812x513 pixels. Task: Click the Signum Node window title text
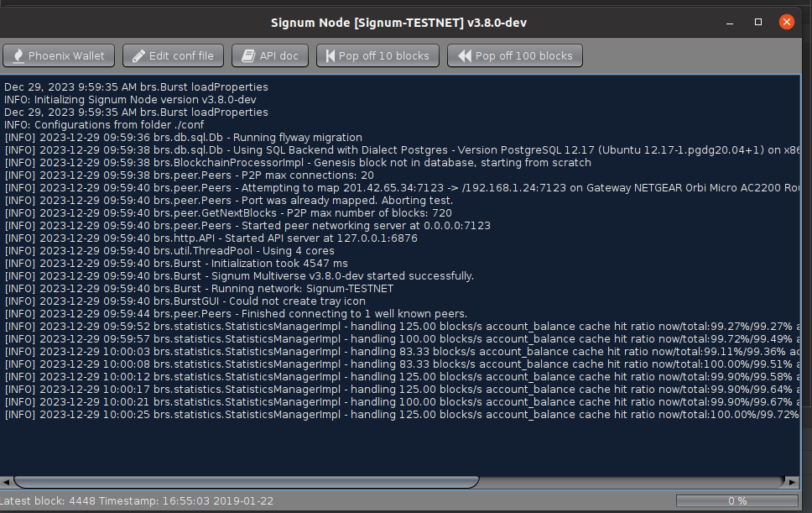[398, 23]
